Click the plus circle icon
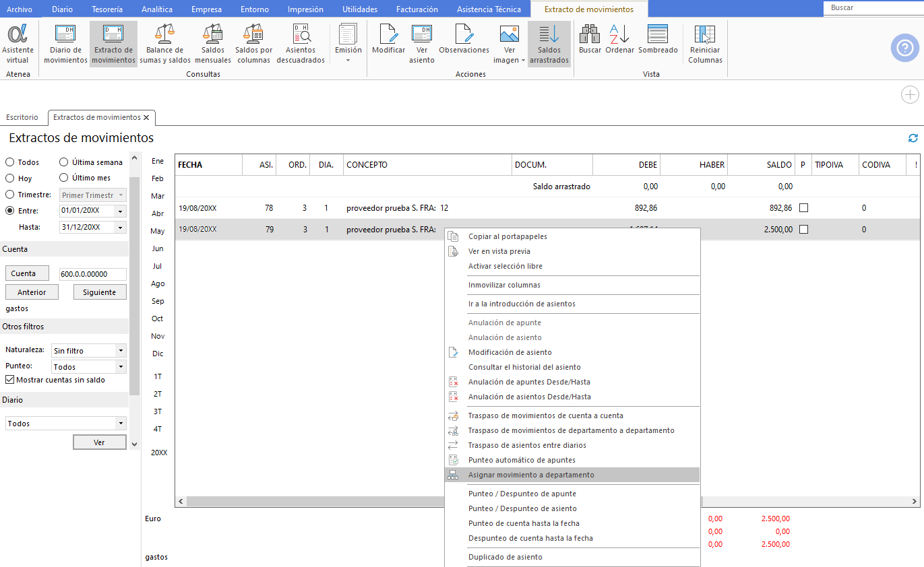Viewport: 924px width, 567px height. pos(910,95)
